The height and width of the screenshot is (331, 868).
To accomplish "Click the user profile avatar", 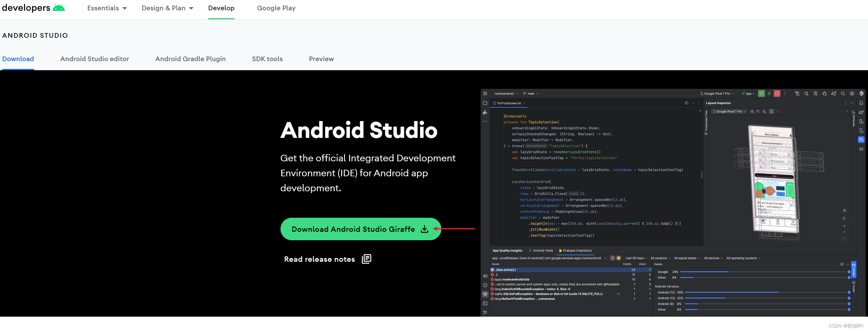I will point(861,94).
